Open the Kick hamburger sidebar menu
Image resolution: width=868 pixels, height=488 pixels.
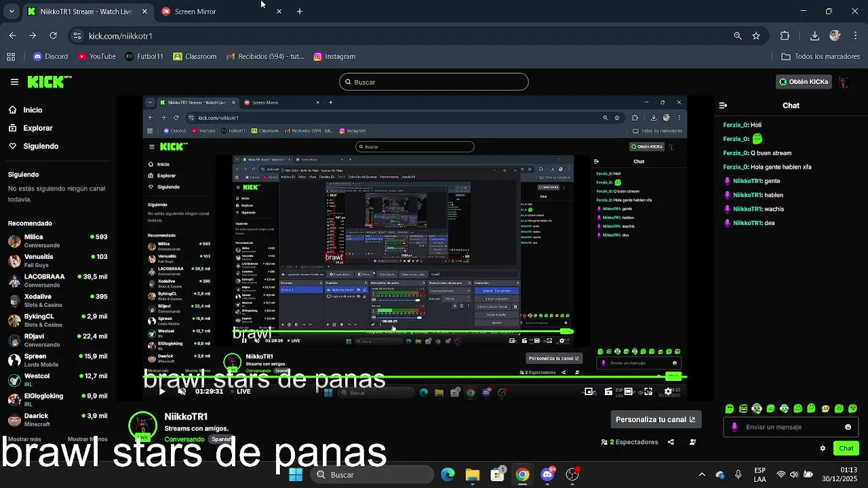14,82
